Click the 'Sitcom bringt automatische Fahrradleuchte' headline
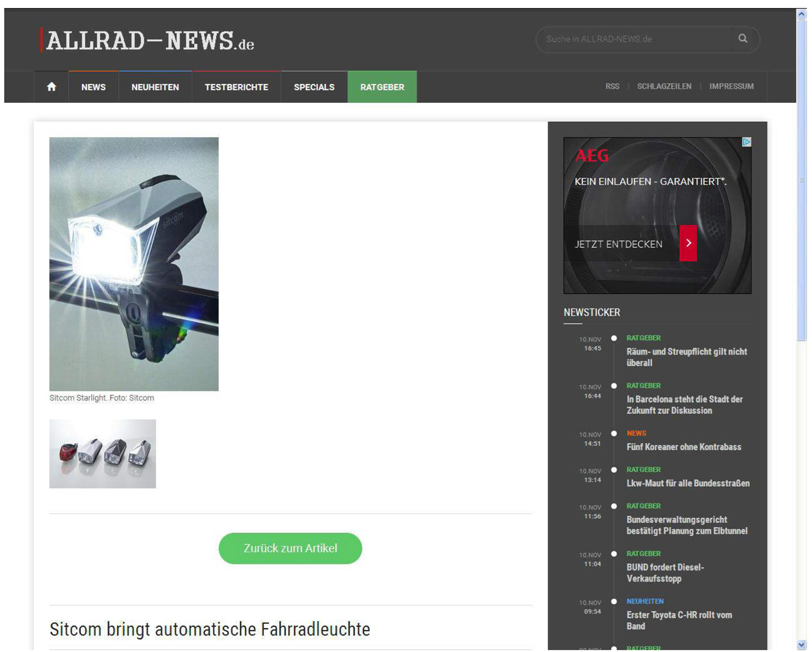This screenshot has height=652, width=812. coord(210,629)
